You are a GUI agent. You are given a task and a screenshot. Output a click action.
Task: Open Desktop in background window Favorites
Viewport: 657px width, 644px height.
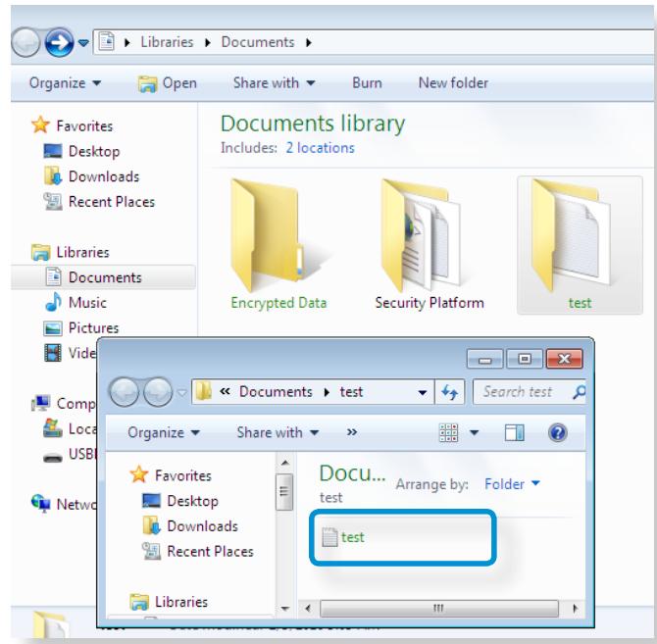coord(81,151)
